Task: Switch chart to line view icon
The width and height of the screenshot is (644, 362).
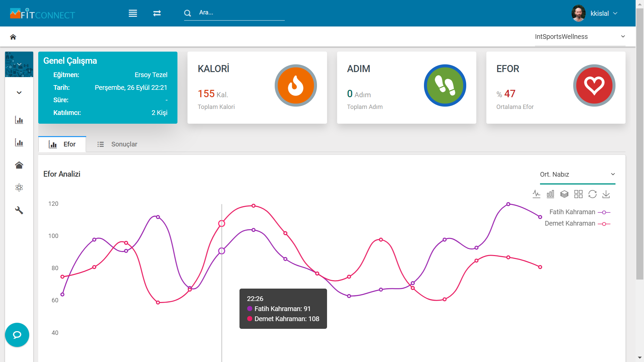Action: [536, 194]
